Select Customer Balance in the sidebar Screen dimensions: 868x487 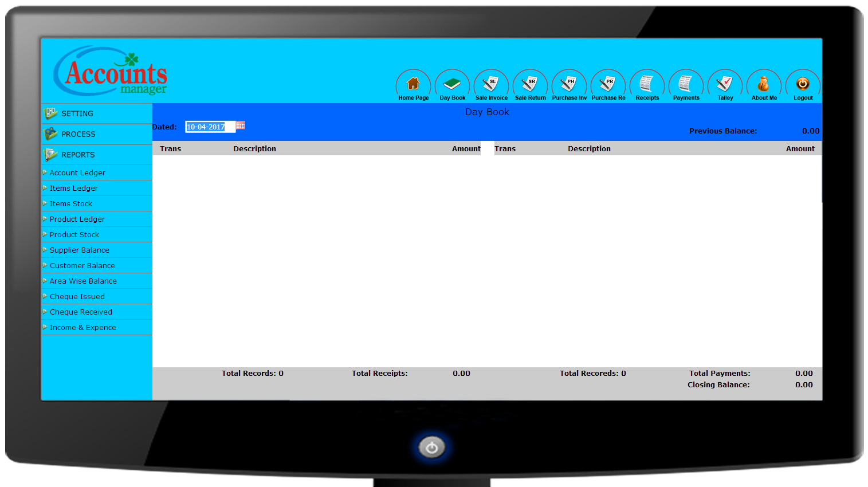(x=82, y=265)
